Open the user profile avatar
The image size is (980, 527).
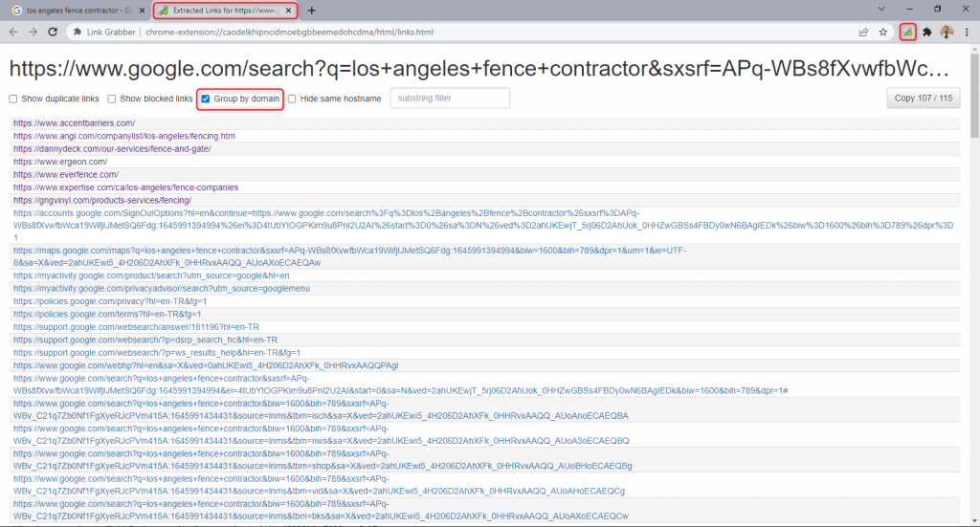(x=947, y=32)
